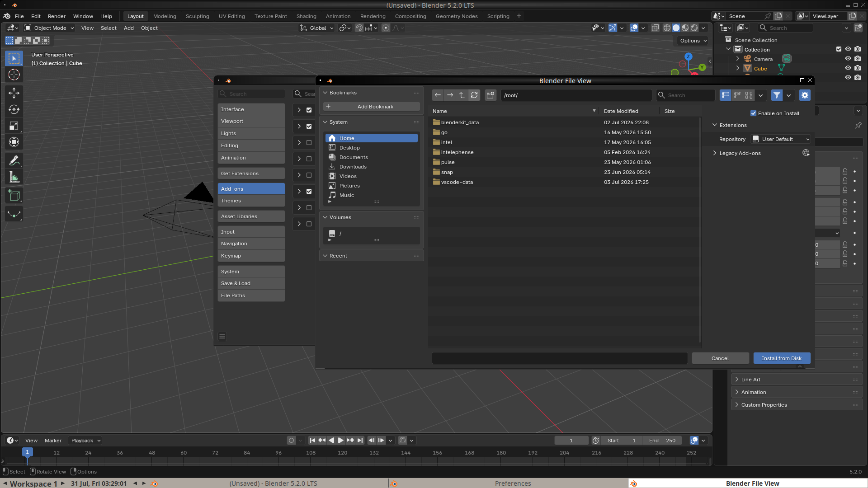Screen dimensions: 868x488
Task: Open the Repository User Default dropdown
Action: (781, 139)
